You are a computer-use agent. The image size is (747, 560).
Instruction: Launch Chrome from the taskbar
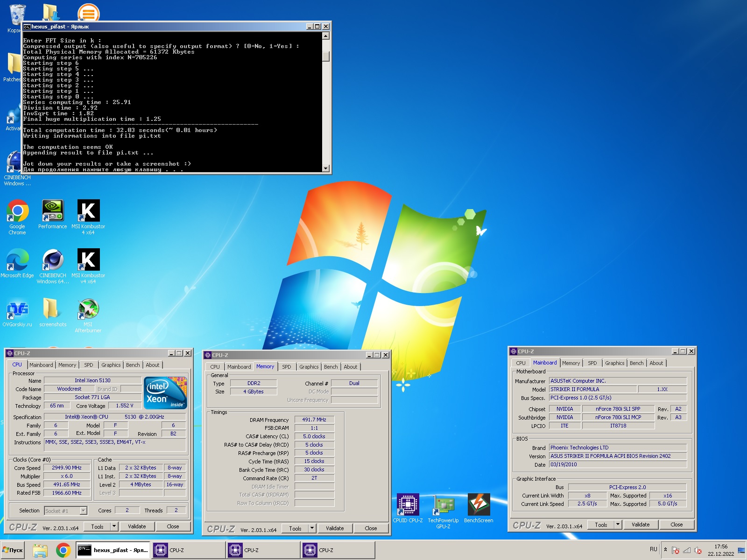pyautogui.click(x=63, y=550)
